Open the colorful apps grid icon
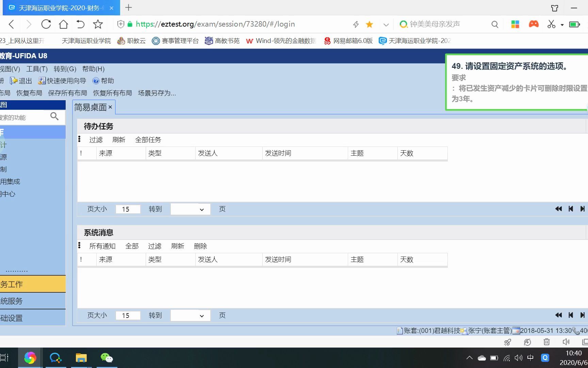 pos(515,24)
